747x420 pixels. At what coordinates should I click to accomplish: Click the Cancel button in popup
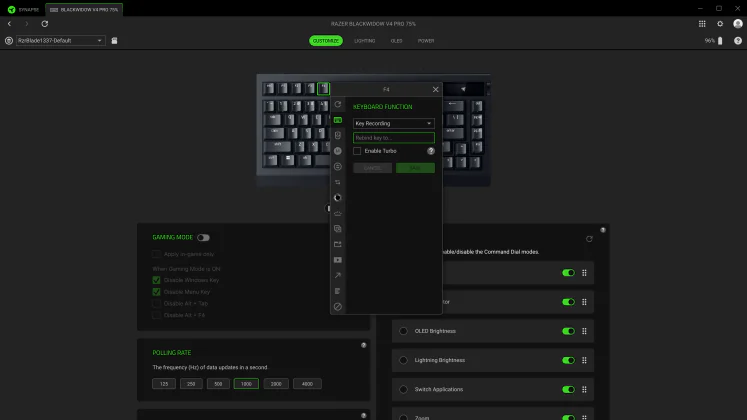click(373, 168)
